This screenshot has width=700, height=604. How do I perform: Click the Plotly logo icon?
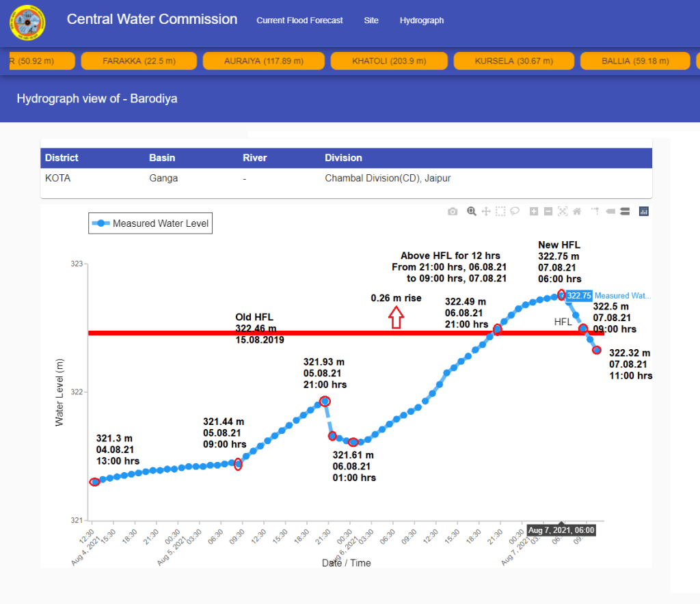(x=643, y=212)
